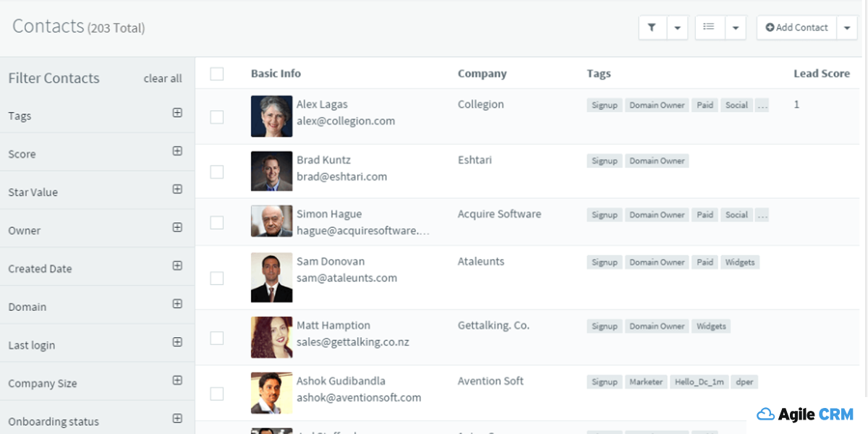Tick the select-all contacts checkbox
The image size is (868, 434).
(x=217, y=74)
